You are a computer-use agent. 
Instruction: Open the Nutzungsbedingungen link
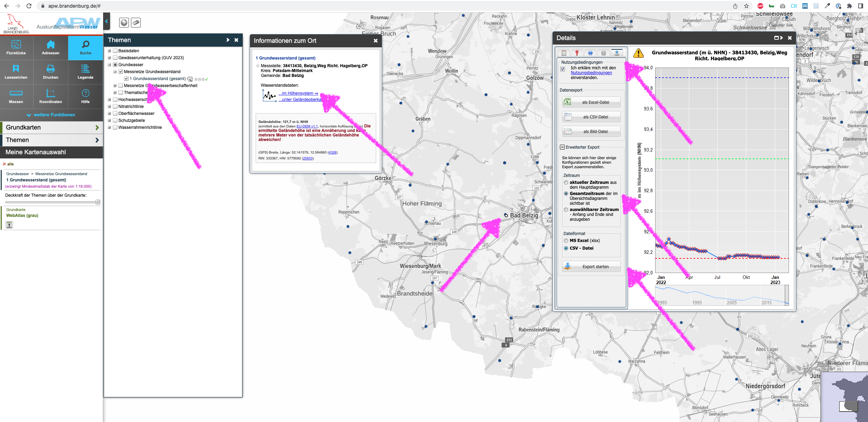(591, 72)
